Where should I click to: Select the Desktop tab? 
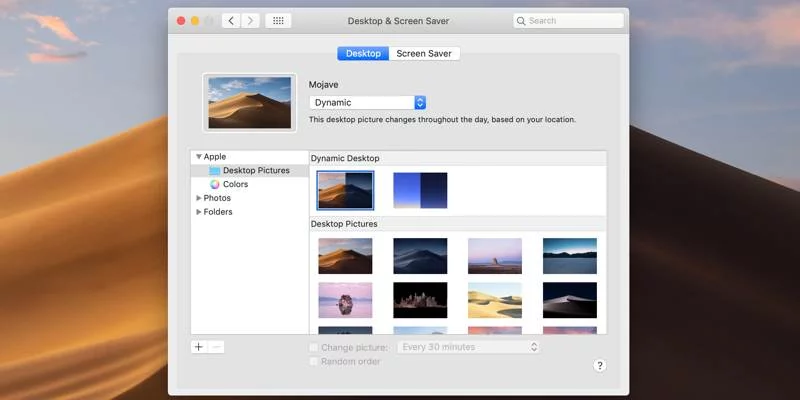[x=363, y=53]
